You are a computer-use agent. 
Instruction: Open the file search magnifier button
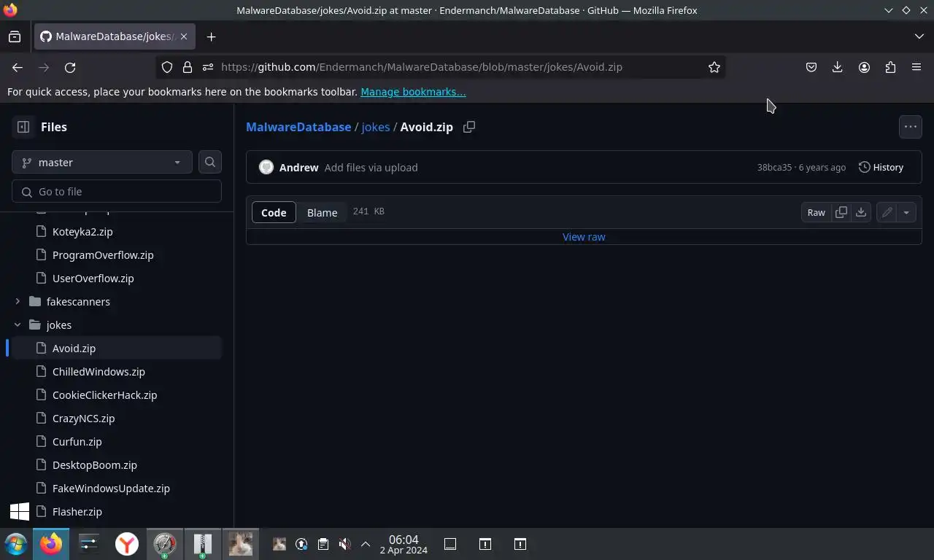click(x=210, y=162)
